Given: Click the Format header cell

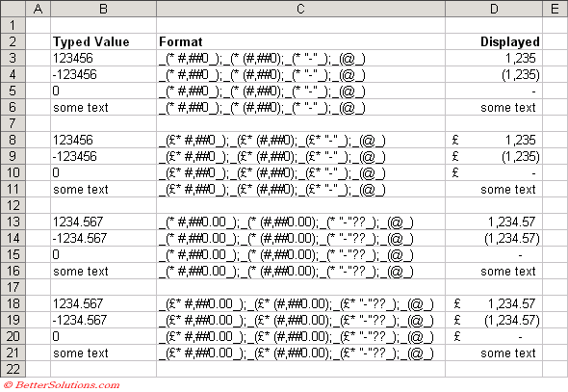Looking at the screenshot, I should point(300,41).
